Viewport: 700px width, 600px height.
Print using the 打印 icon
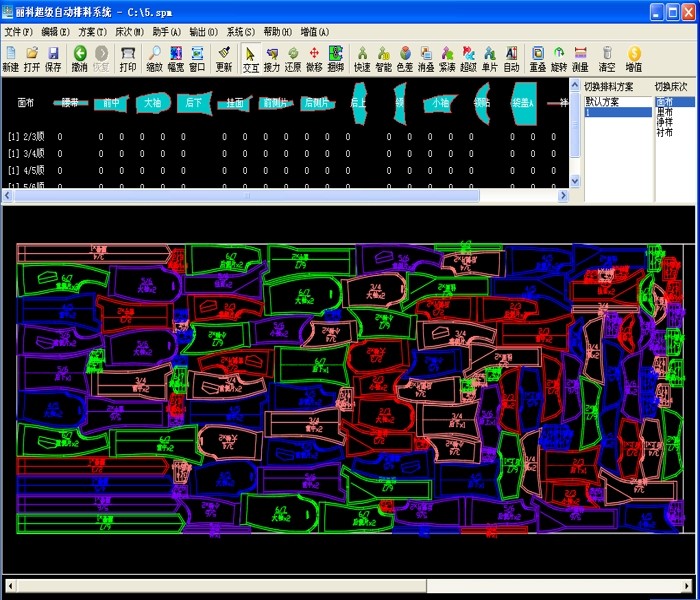pos(128,58)
